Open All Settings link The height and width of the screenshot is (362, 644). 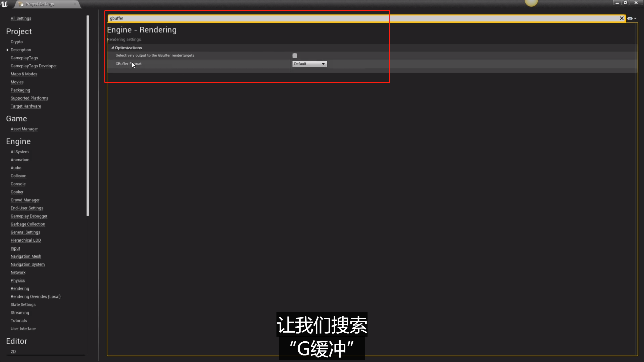(x=21, y=18)
